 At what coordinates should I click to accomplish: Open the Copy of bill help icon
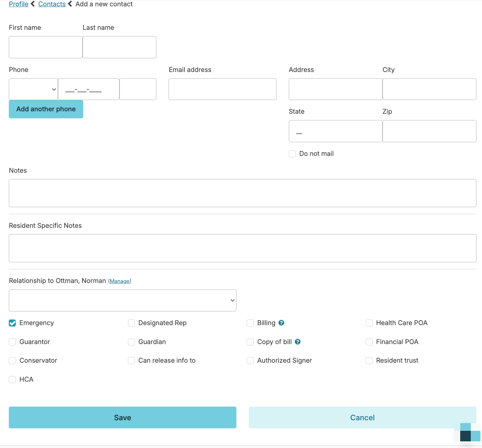(298, 342)
